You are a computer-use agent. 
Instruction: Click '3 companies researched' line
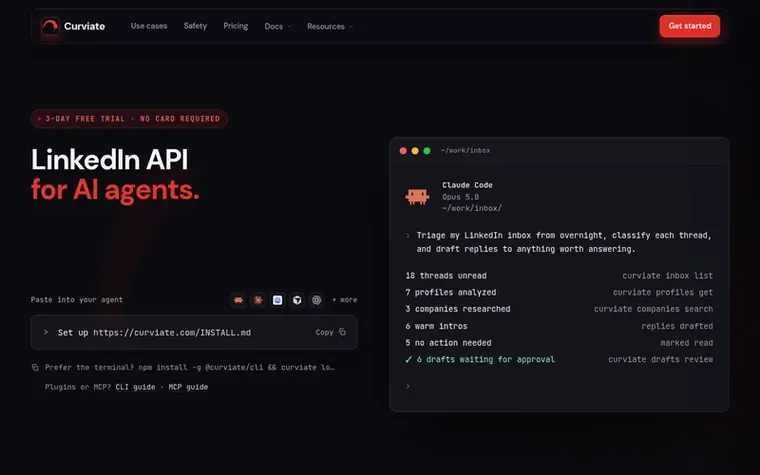coord(458,309)
